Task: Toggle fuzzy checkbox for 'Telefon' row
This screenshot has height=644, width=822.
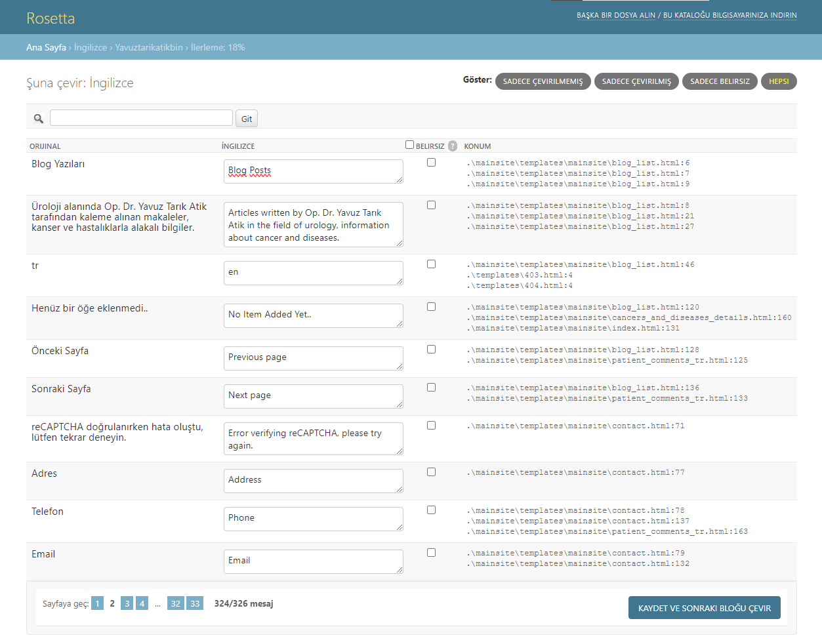Action: click(x=431, y=510)
